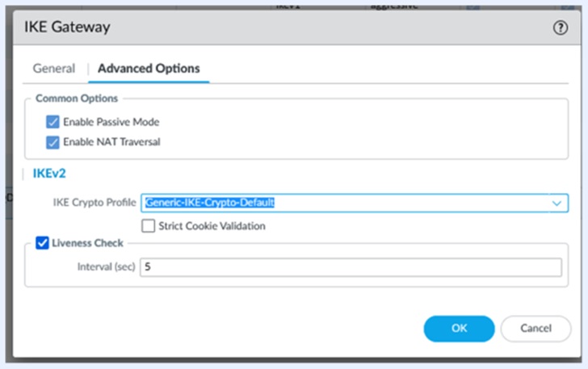Open the help question mark icon
Screen dimensions: 588x369
coord(561,27)
